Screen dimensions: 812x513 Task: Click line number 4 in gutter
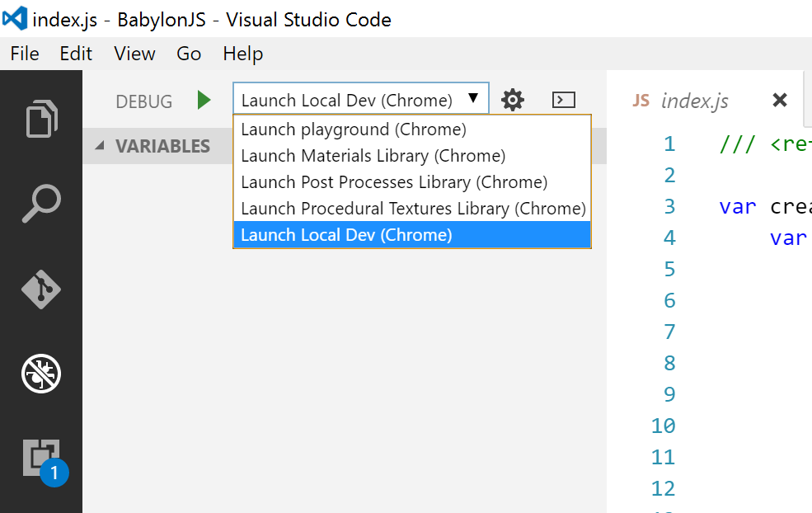669,238
